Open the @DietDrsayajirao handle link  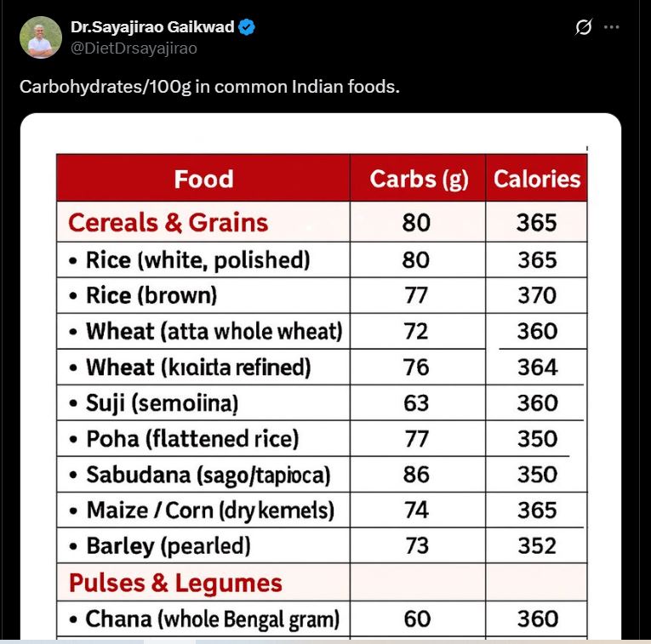click(134, 48)
